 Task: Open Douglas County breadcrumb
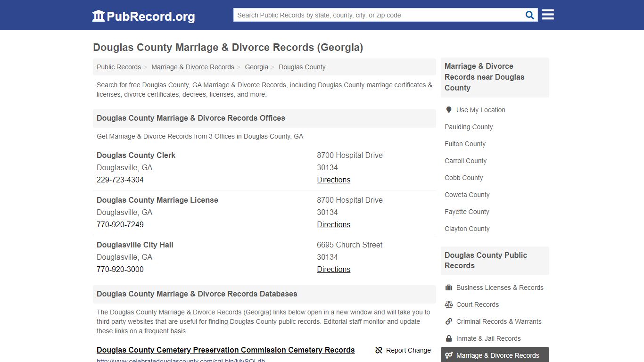(302, 67)
